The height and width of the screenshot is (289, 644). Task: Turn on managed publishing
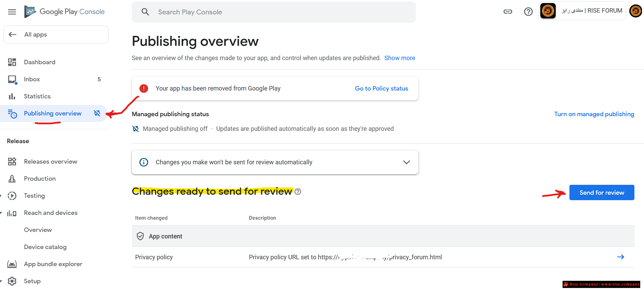click(594, 114)
